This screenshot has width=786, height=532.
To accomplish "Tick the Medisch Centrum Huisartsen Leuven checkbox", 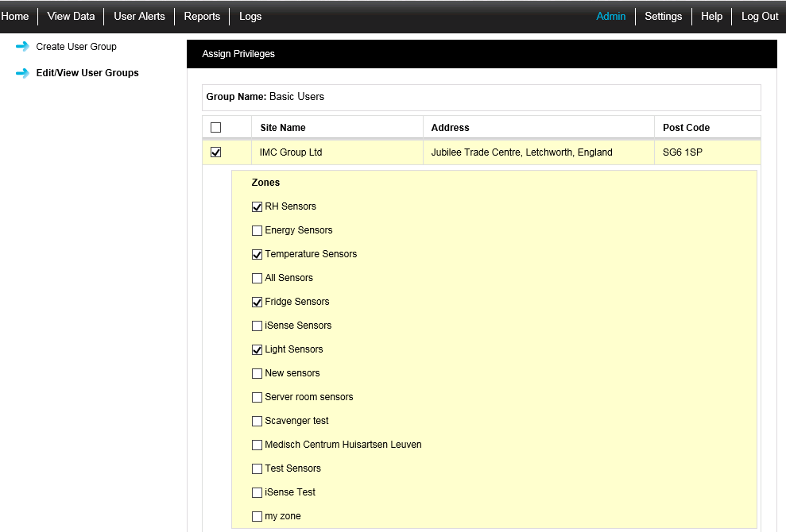I will [x=257, y=445].
